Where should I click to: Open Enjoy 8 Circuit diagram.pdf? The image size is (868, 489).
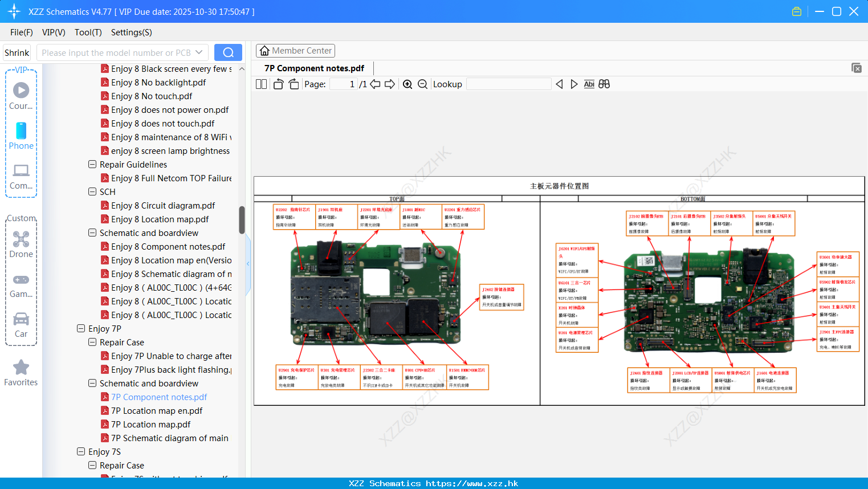tap(163, 205)
